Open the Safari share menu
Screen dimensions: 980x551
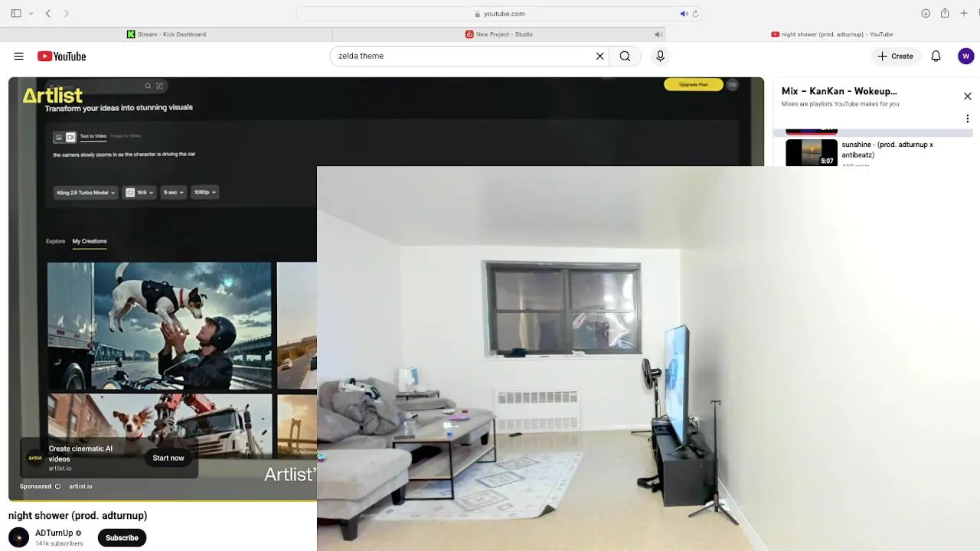click(x=945, y=13)
